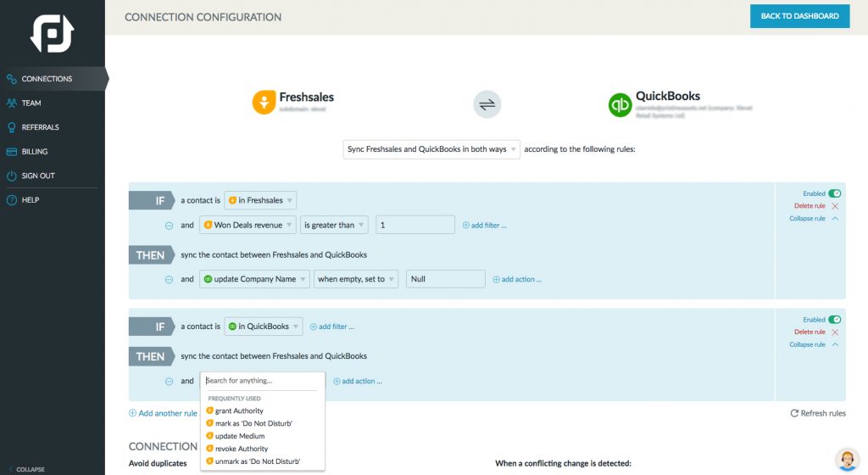This screenshot has width=868, height=475.
Task: Click the Connections link icon in sidebar
Action: click(x=12, y=79)
